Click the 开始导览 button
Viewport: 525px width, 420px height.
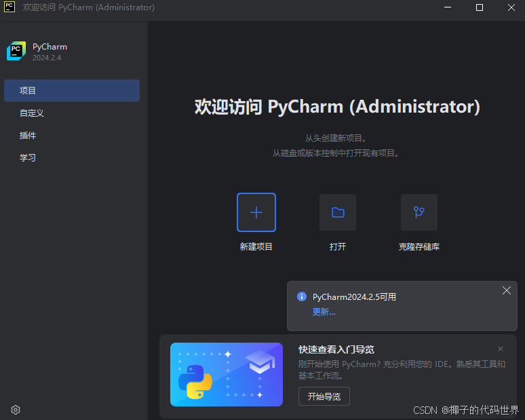click(324, 396)
